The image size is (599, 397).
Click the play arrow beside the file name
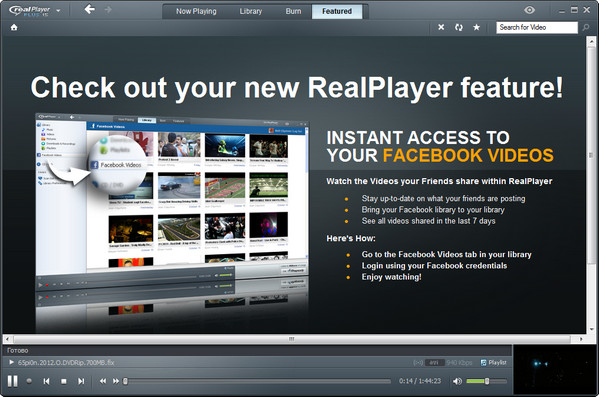[x=11, y=362]
